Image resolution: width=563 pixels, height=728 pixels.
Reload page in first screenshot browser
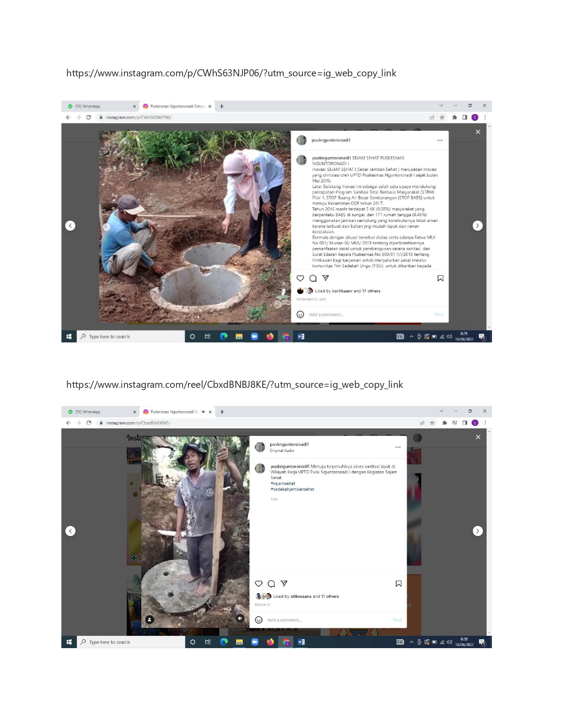point(88,117)
